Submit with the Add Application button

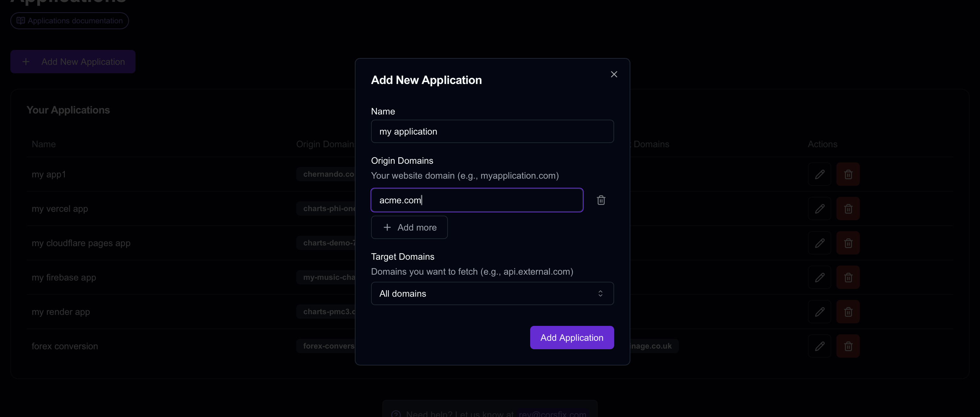click(572, 338)
